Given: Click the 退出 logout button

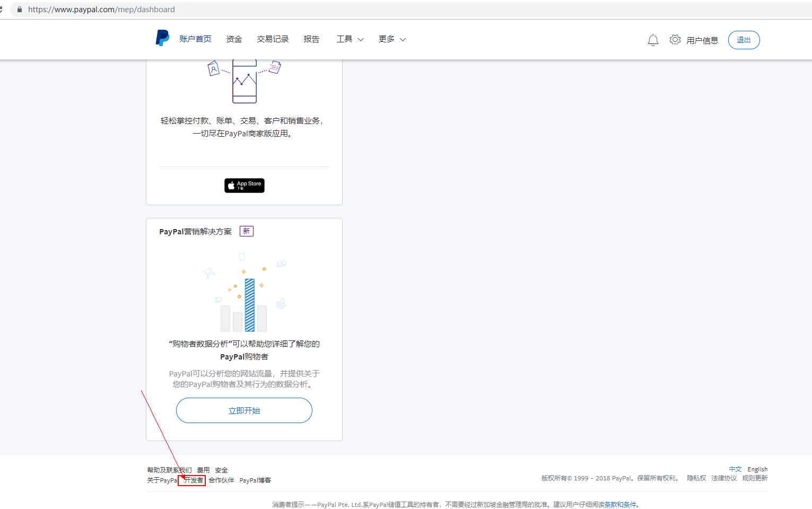Looking at the screenshot, I should pos(744,40).
